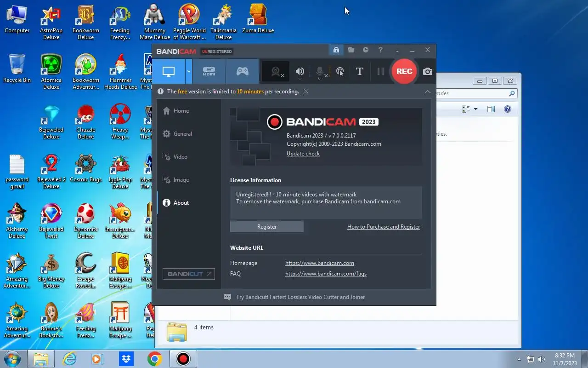The height and width of the screenshot is (368, 588).
Task: Select Peggle World of Warcraft shortcut
Action: point(189,23)
